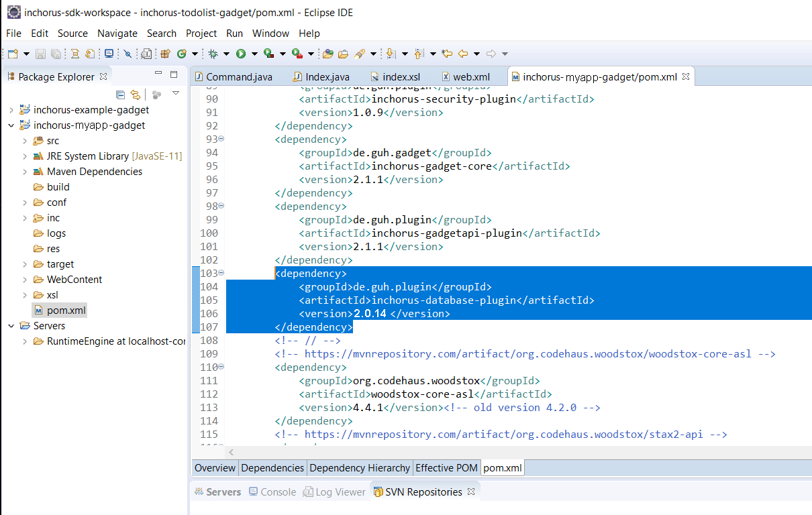Fold the dependency block at line 93
Image resolution: width=812 pixels, height=515 pixels.
[221, 139]
